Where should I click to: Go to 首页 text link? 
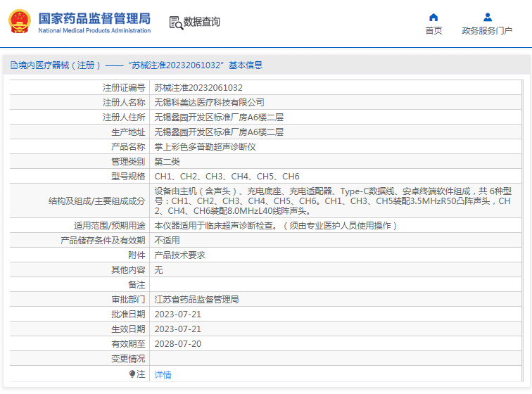tap(433, 31)
